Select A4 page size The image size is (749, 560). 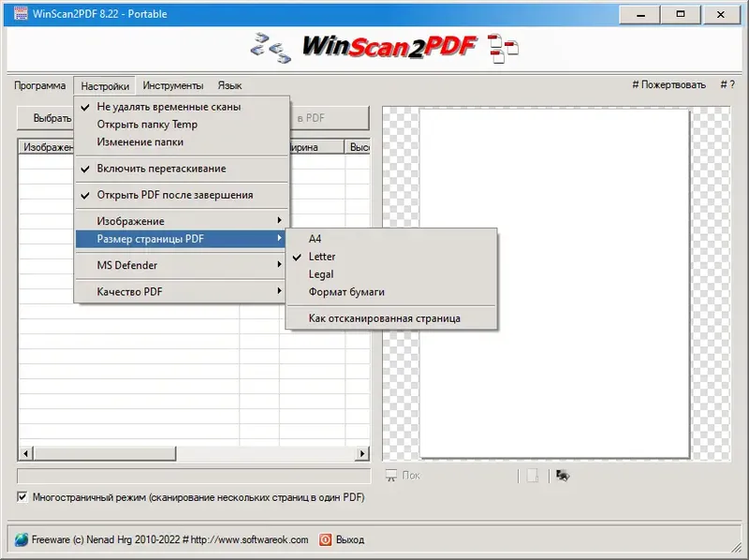(391, 239)
